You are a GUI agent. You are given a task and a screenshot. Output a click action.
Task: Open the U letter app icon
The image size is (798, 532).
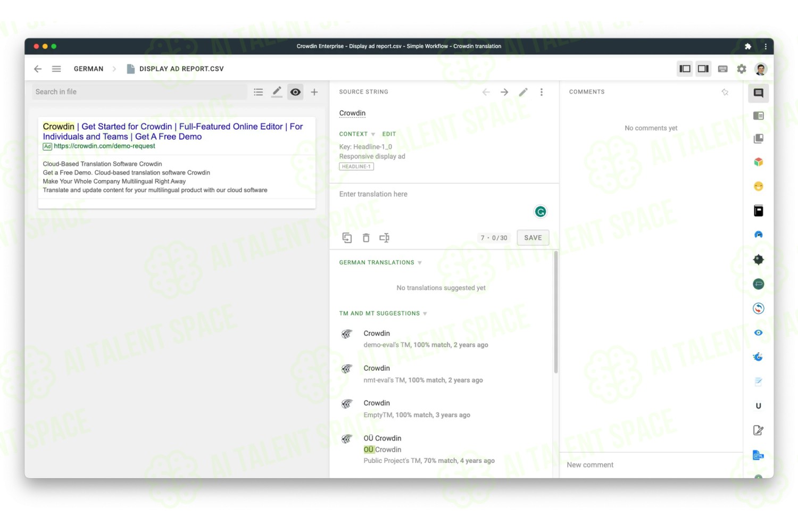[759, 406]
